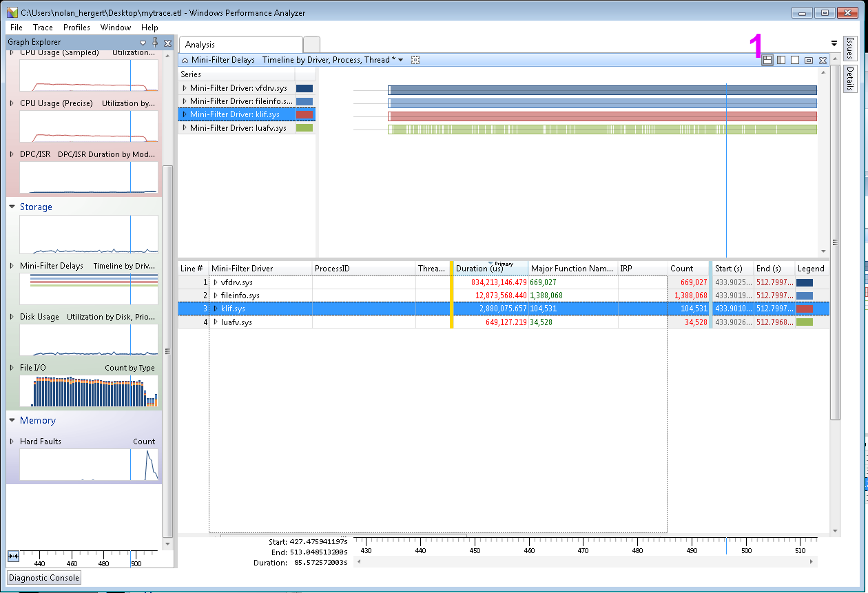Screen dimensions: 868x593
Task: Close the Mini-Filter Delays graph panel
Action: (x=823, y=61)
